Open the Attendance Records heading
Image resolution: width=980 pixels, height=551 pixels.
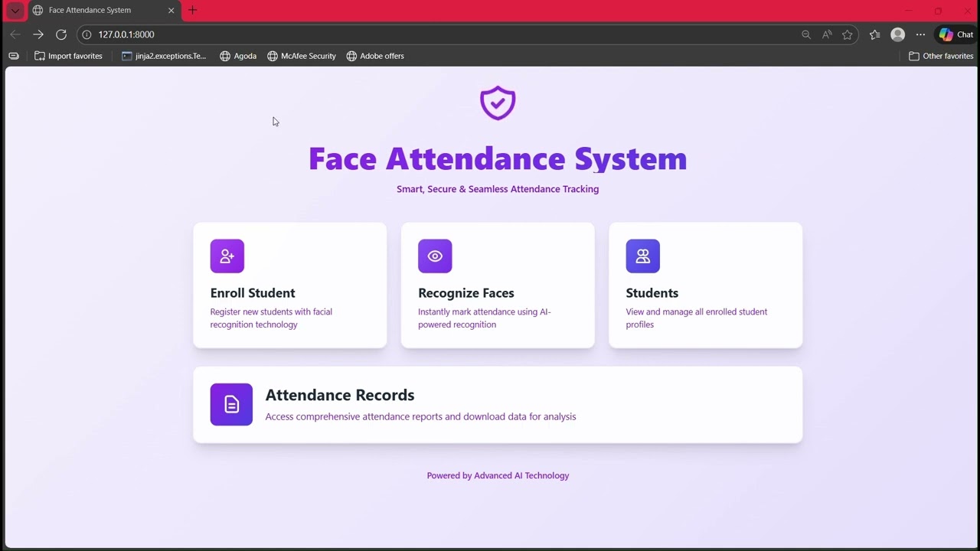point(340,395)
